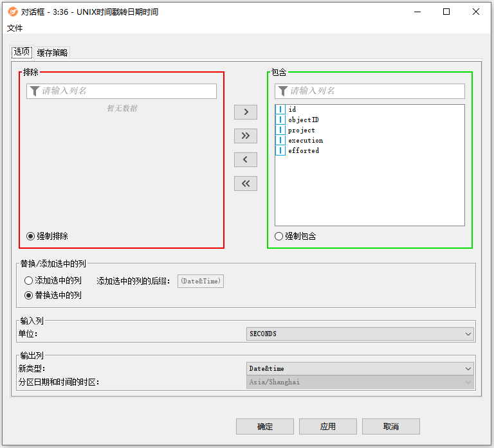This screenshot has height=448, width=494.
Task: Switch to the 缓存策略 tab
Action: pyautogui.click(x=52, y=53)
